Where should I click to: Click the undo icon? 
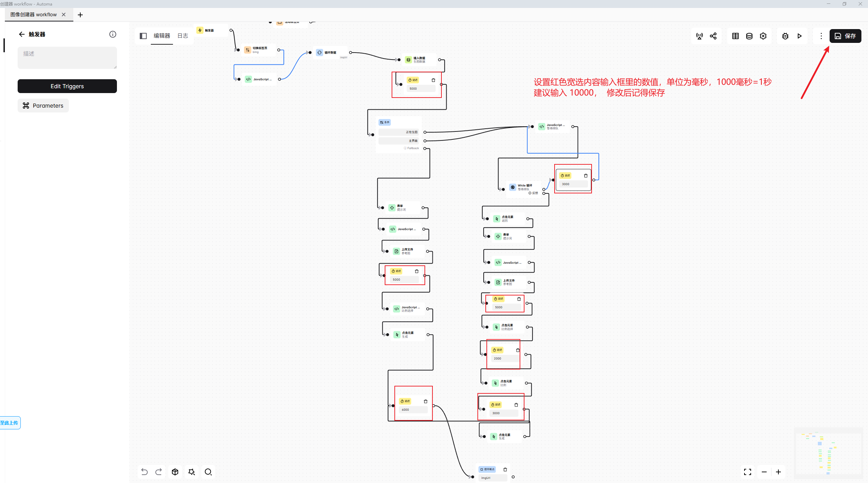pos(145,472)
